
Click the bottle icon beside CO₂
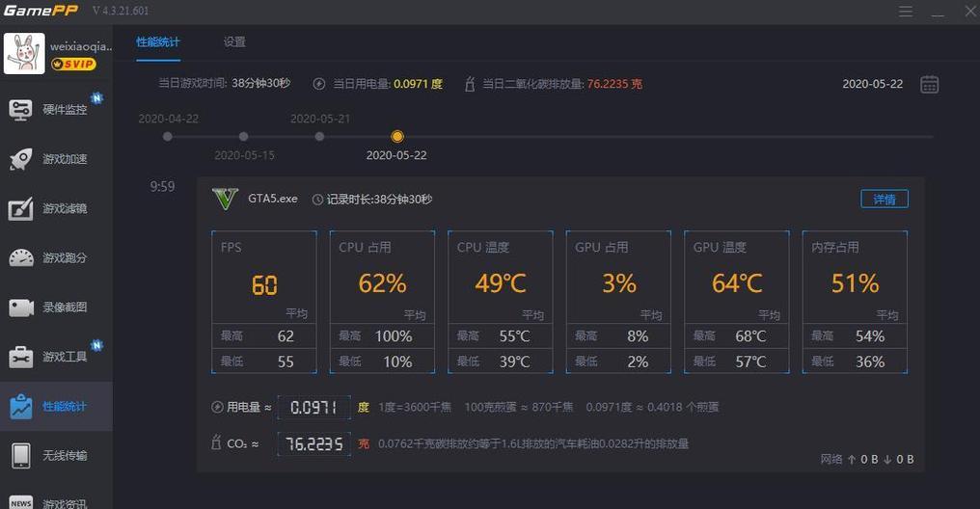pos(216,442)
